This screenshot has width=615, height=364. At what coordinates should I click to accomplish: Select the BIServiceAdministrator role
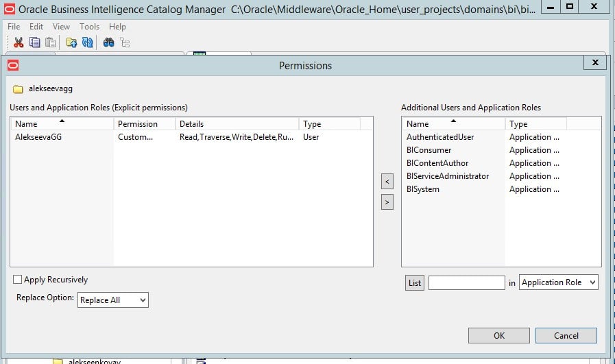448,176
